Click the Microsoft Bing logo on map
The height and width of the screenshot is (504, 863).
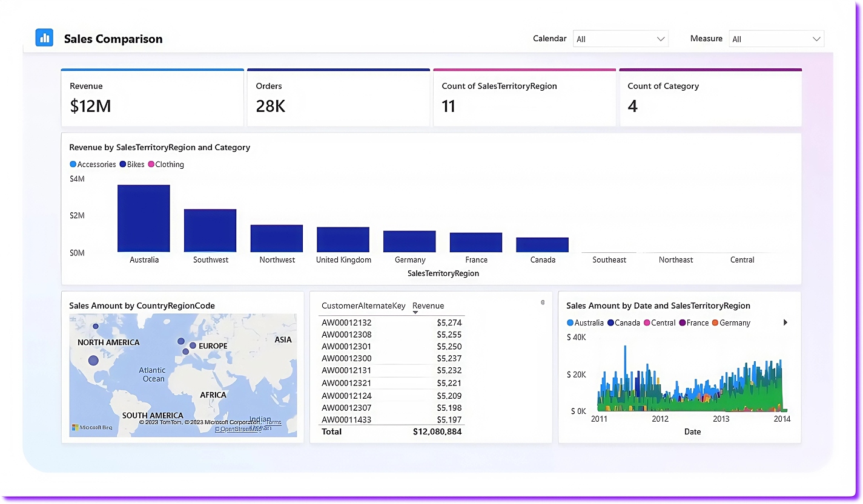[x=92, y=427]
